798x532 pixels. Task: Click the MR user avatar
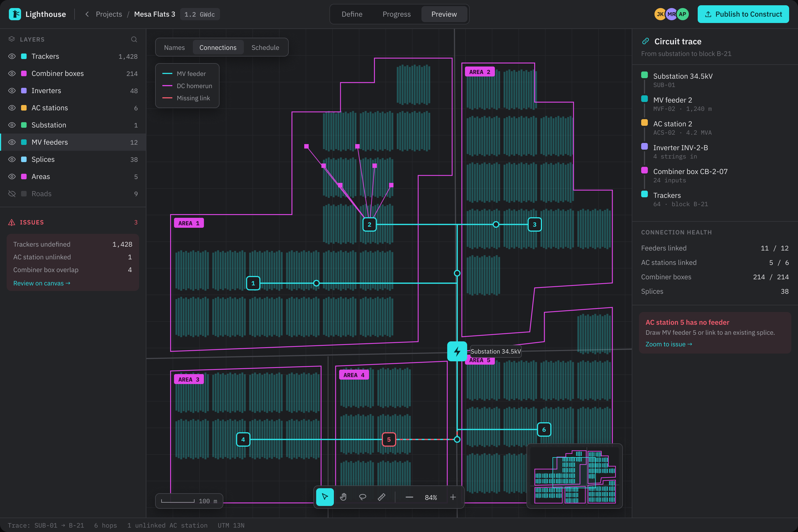coord(671,14)
